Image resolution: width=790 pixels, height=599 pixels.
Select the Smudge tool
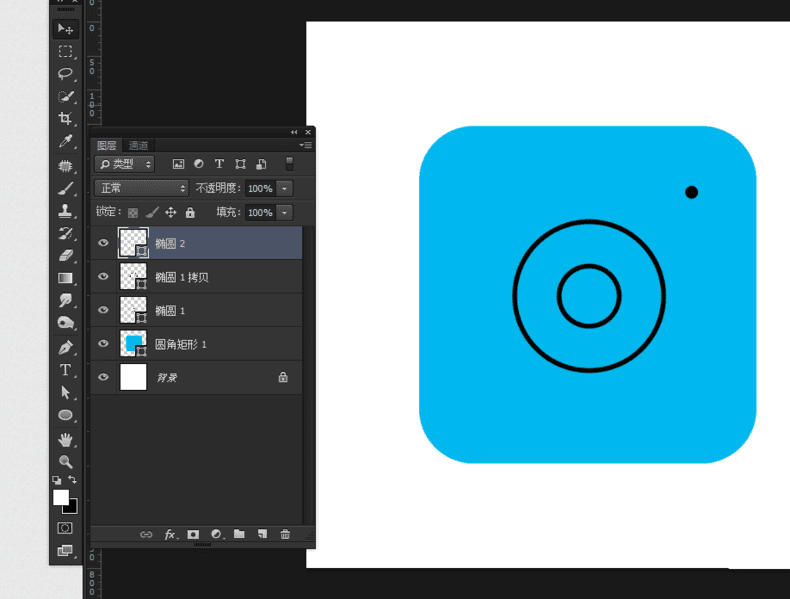[65, 300]
